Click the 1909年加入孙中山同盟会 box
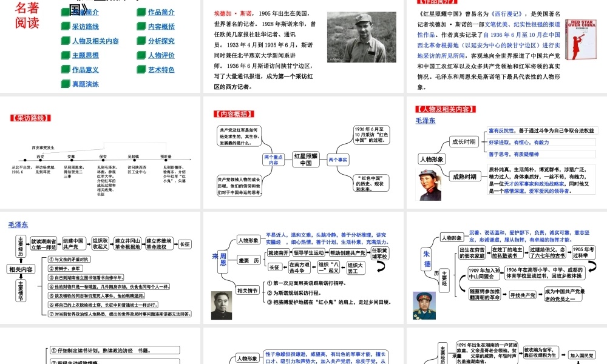This screenshot has height=364, width=607. pos(484,273)
